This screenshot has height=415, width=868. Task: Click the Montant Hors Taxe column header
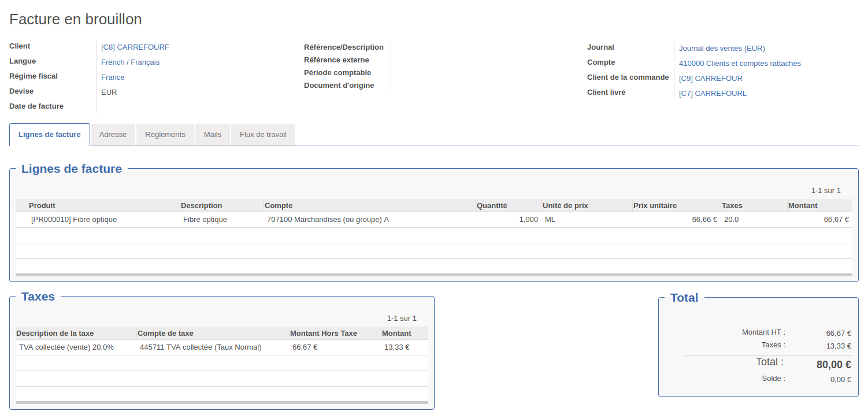tap(323, 334)
